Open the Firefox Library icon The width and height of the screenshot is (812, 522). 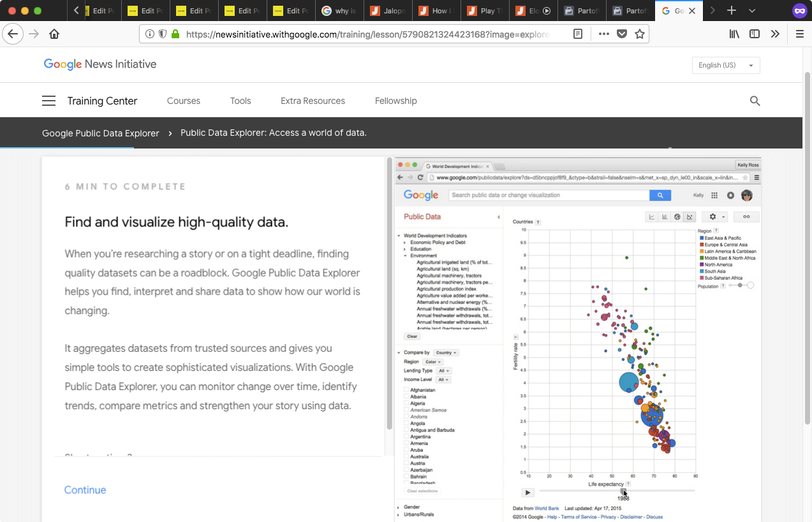pos(735,34)
